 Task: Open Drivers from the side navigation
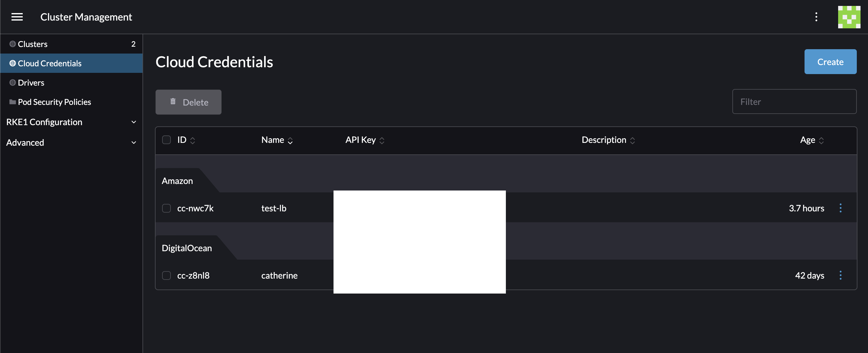[31, 82]
